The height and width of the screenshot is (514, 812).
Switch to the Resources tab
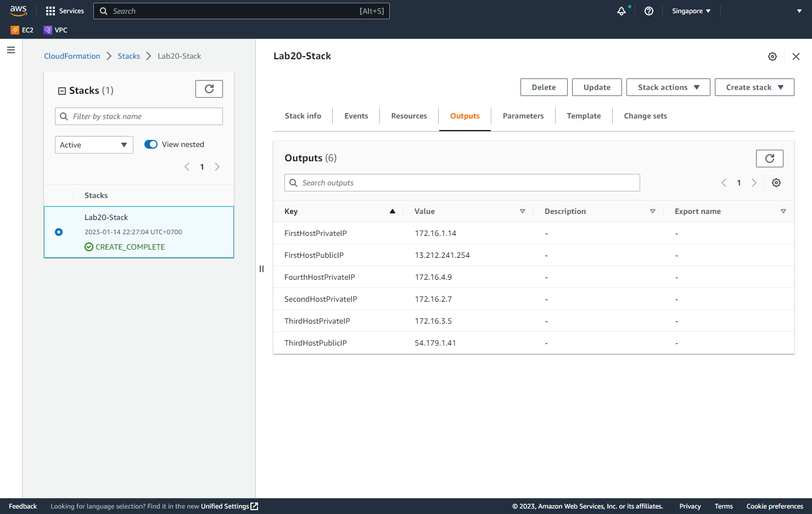point(409,116)
